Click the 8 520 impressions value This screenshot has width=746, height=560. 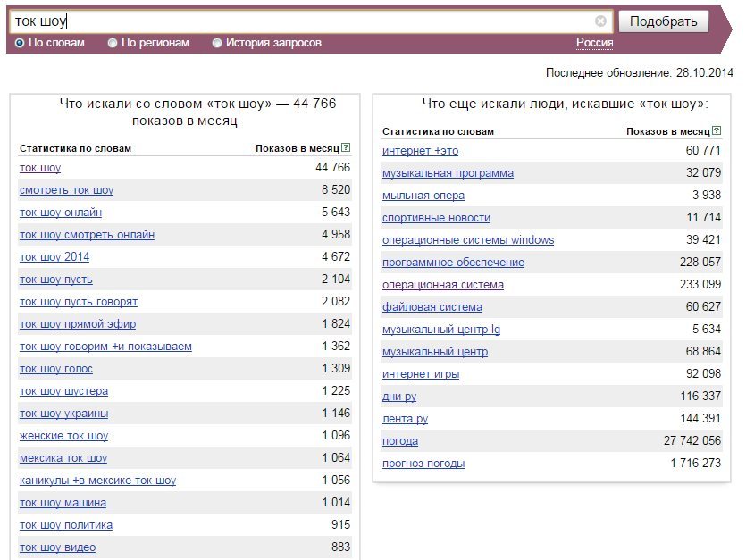[x=336, y=190]
